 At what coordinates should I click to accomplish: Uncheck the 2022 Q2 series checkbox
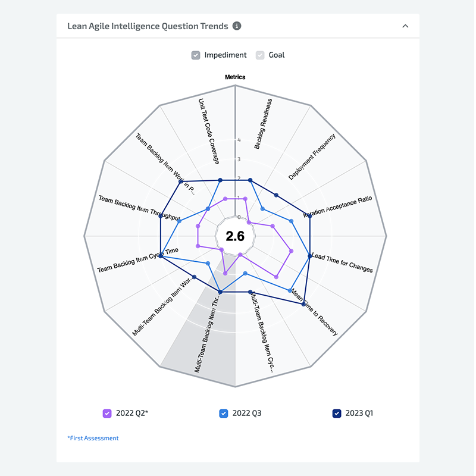[107, 413]
